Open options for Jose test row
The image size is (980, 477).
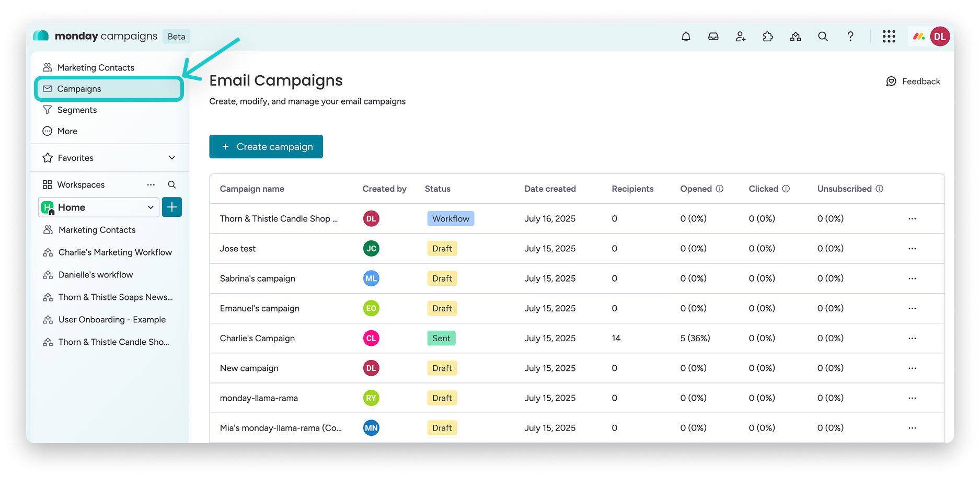913,249
